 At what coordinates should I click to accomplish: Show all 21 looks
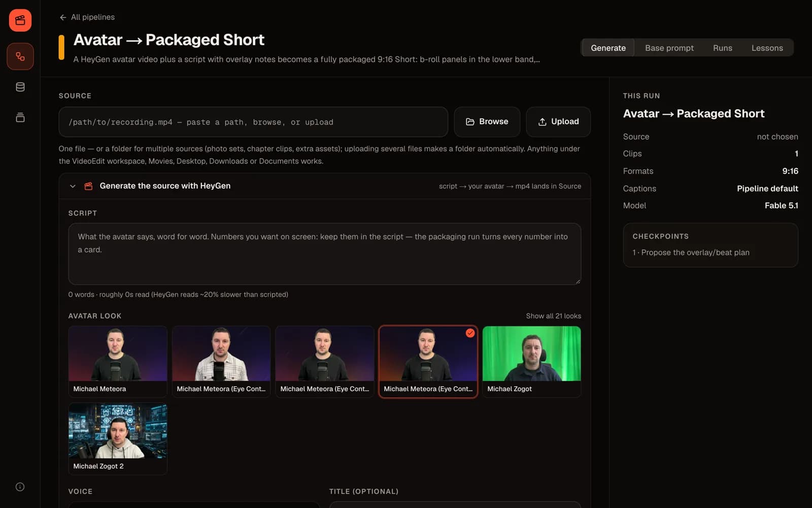click(x=553, y=316)
